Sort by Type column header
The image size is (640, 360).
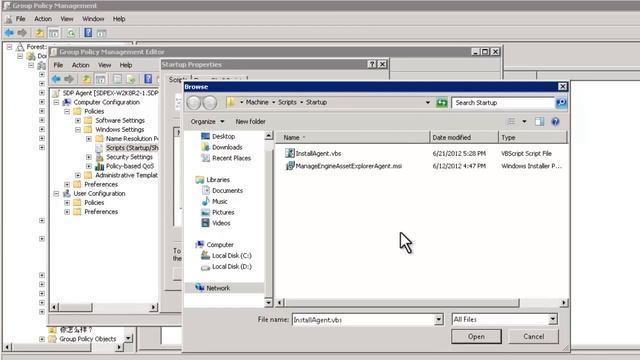532,138
